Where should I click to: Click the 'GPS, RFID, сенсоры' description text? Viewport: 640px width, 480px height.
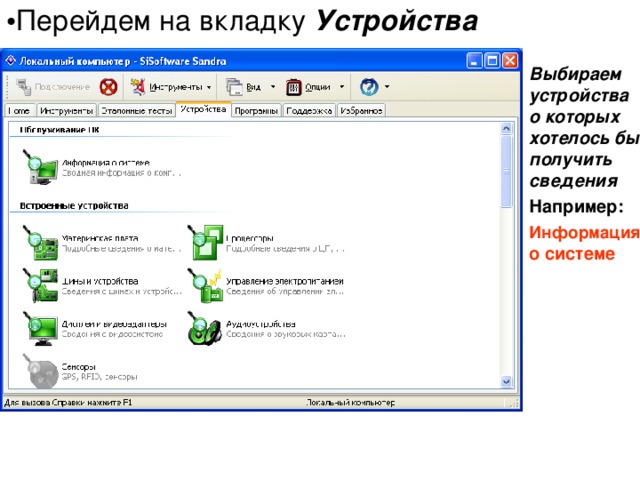(x=100, y=377)
